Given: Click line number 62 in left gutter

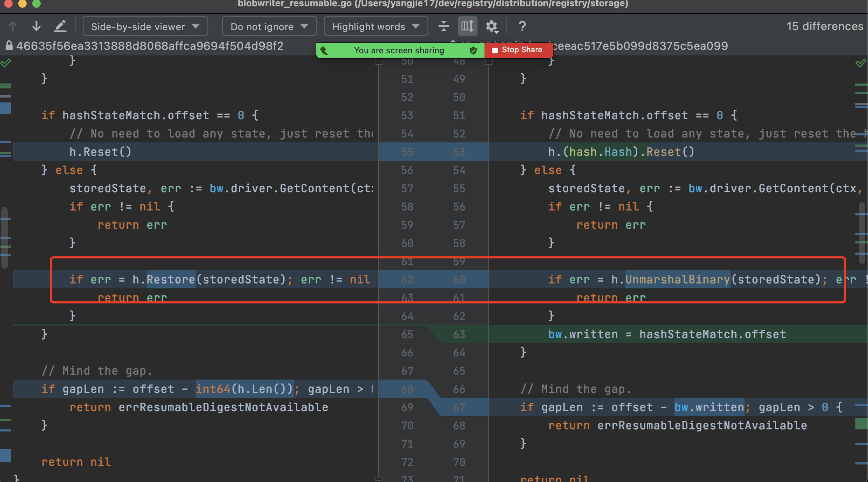Looking at the screenshot, I should point(407,279).
